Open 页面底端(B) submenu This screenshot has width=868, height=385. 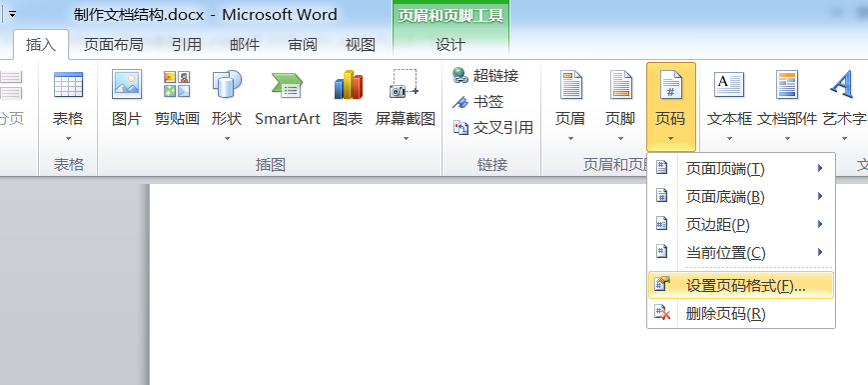(x=741, y=197)
